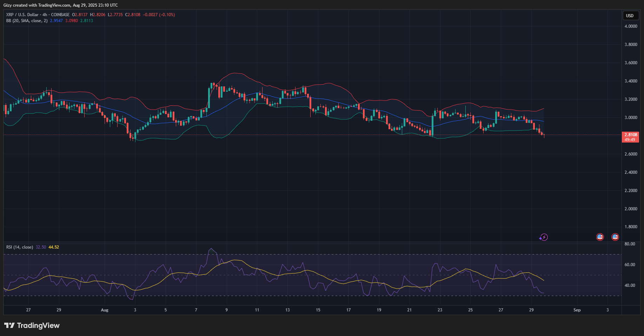Click the purple lightning bolt event icon
The height and width of the screenshot is (336, 644).
pyautogui.click(x=543, y=237)
